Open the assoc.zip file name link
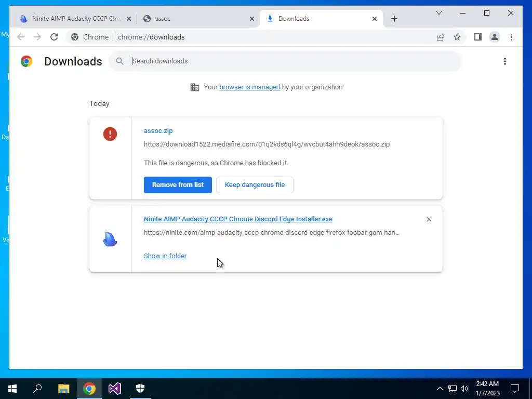 pos(158,130)
